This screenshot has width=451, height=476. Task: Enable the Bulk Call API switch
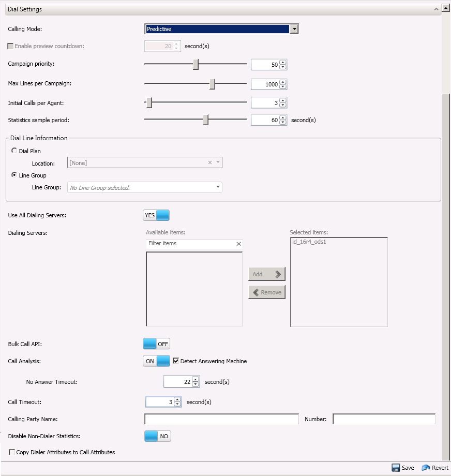[x=156, y=344]
